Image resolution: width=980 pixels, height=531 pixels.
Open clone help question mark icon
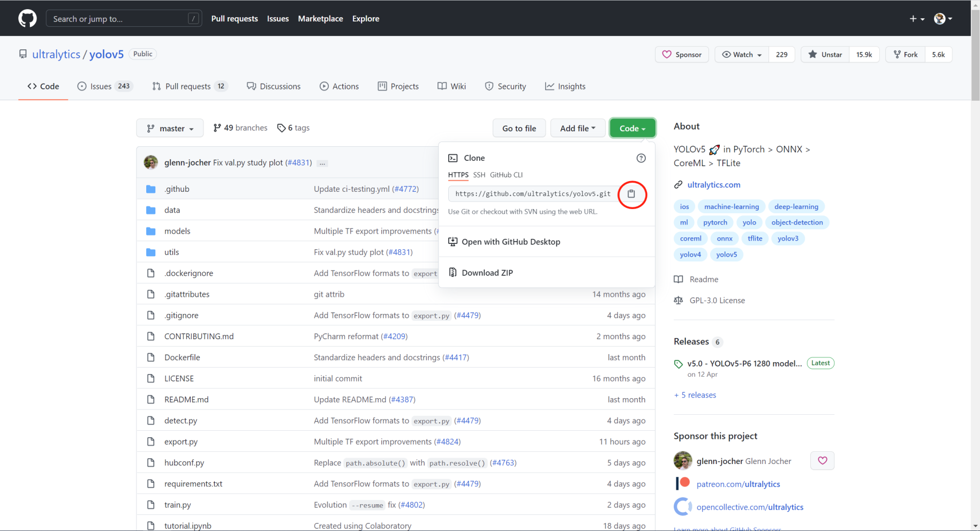641,158
